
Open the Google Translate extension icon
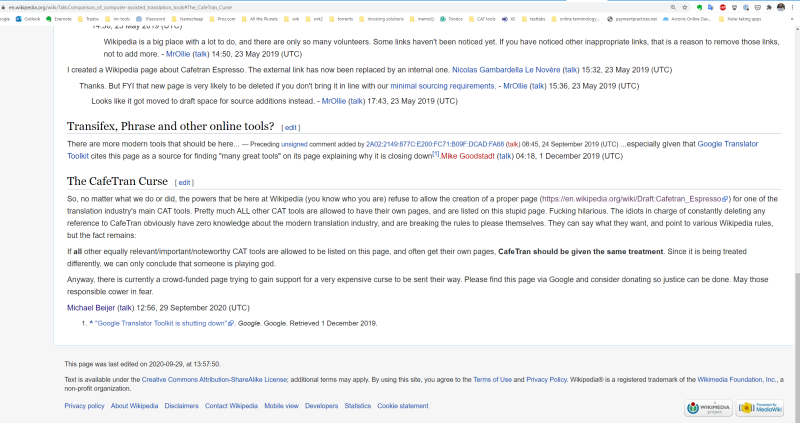click(x=711, y=7)
